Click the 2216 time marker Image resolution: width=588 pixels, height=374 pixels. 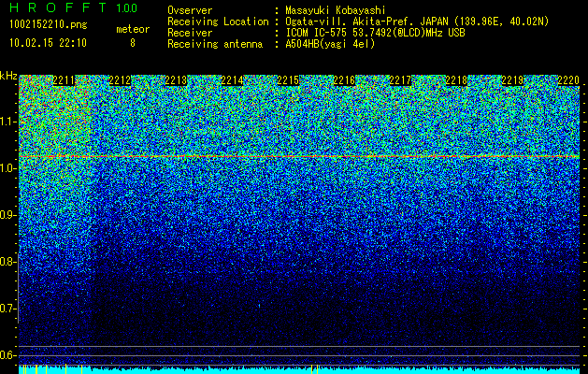[x=344, y=80]
